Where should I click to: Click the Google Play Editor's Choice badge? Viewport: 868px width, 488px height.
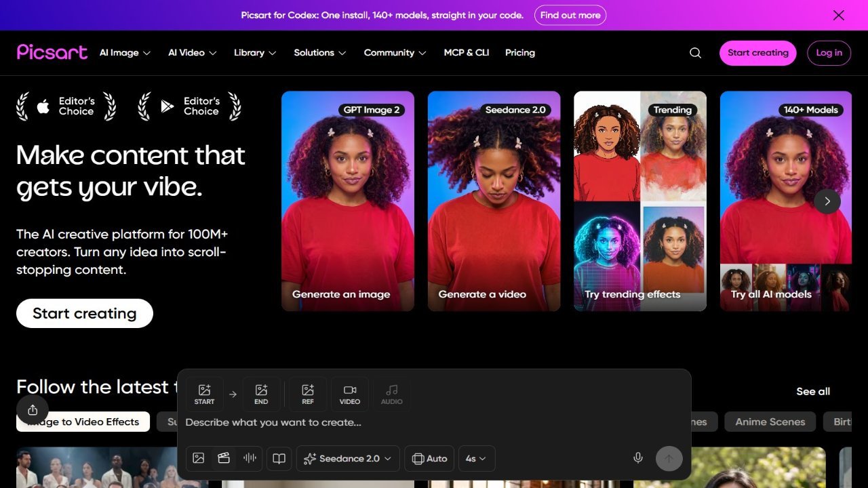tap(189, 106)
